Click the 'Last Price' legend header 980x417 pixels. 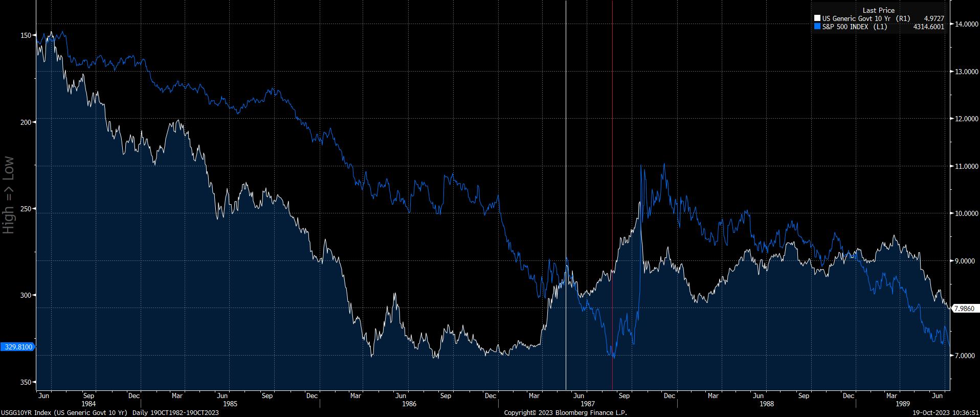point(879,10)
